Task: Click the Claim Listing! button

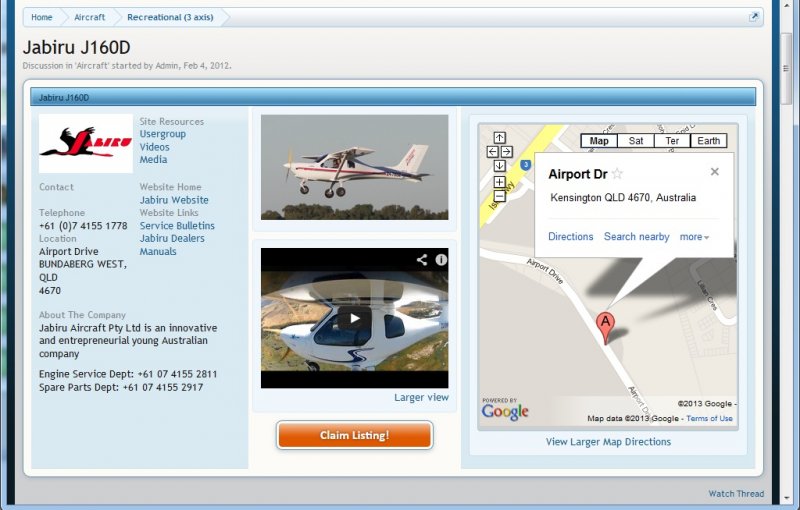Action: pos(355,435)
